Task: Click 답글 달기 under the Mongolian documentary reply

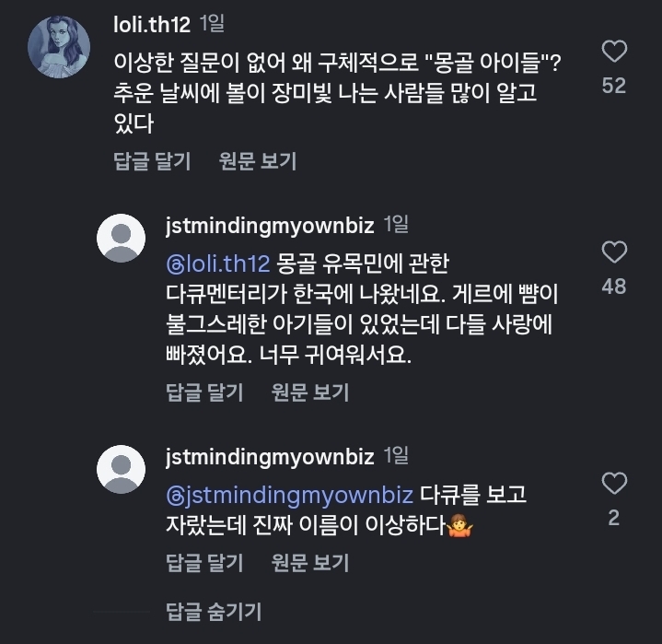Action: [204, 392]
